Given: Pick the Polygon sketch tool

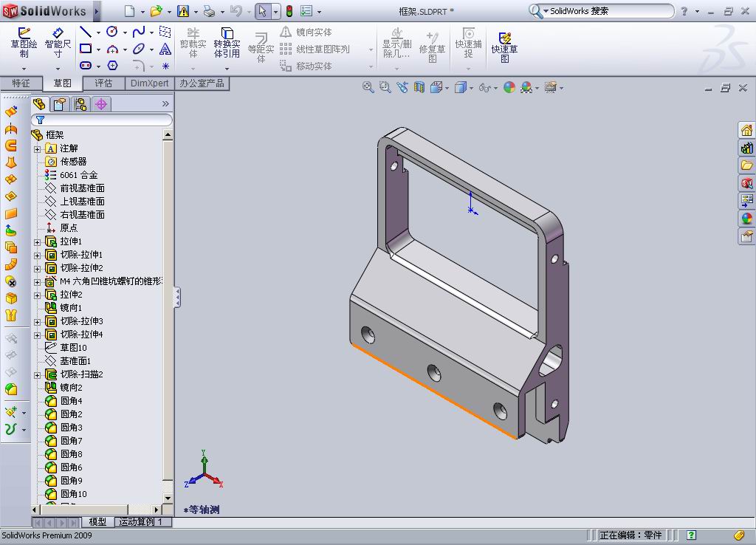Looking at the screenshot, I should click(112, 65).
